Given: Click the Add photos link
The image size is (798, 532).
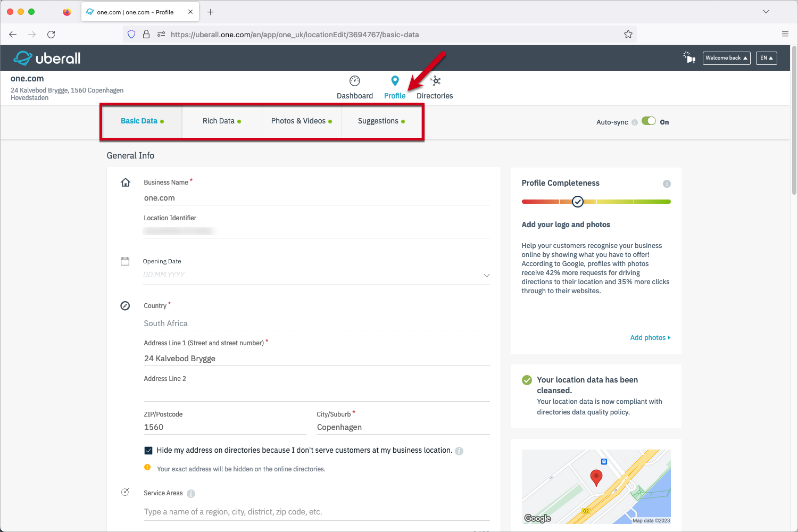Looking at the screenshot, I should click(650, 338).
